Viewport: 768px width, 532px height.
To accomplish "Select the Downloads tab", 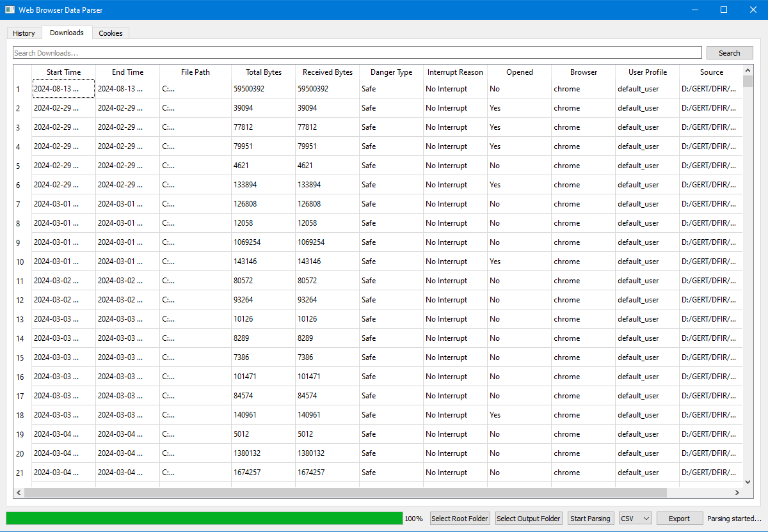I will click(67, 33).
